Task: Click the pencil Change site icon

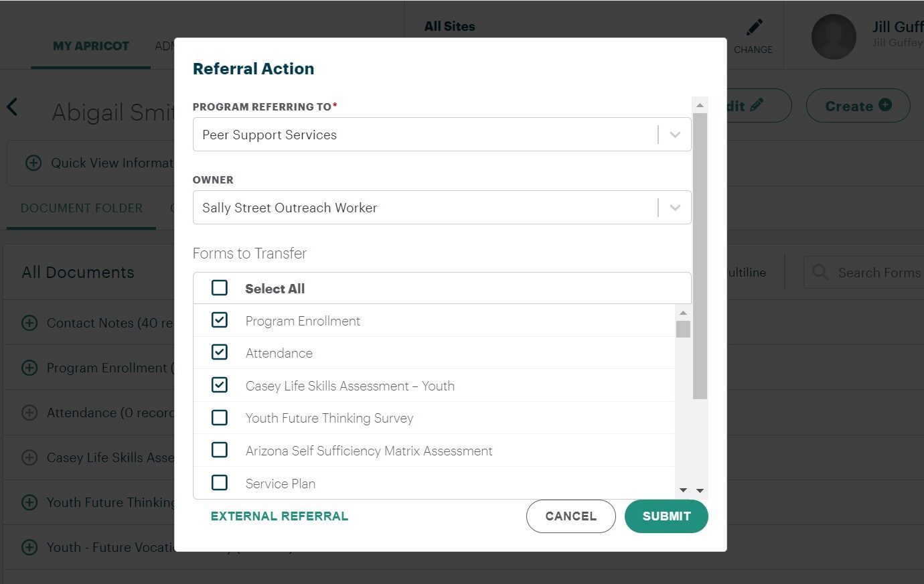Action: 754,27
